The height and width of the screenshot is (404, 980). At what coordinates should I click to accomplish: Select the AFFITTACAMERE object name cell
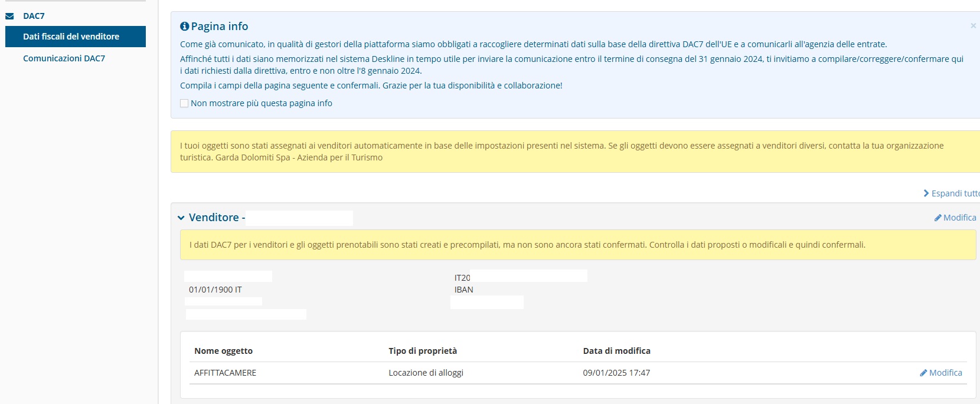coord(225,373)
